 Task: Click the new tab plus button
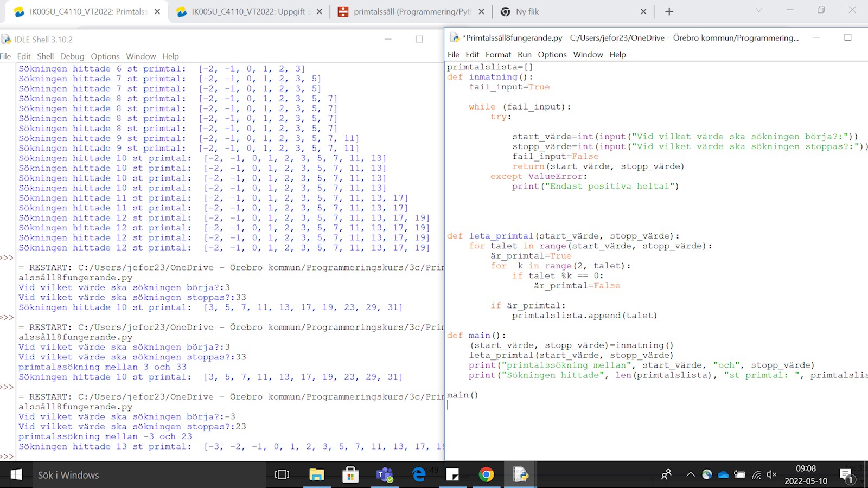coord(669,11)
